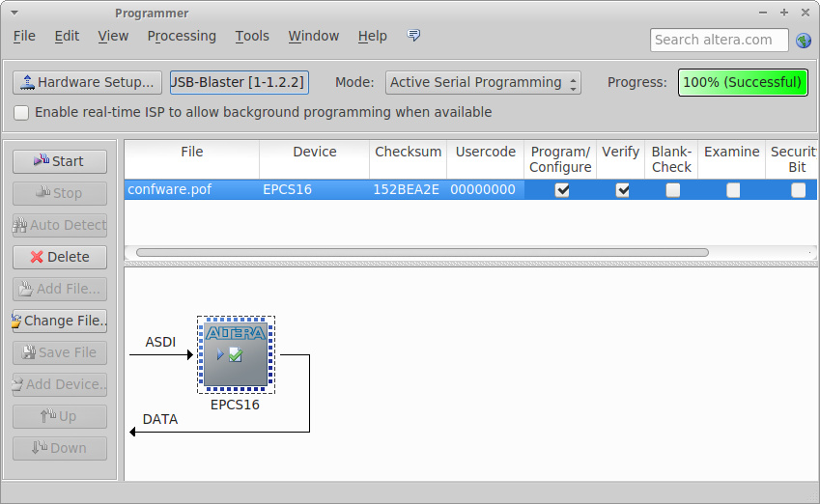Open the View menu
The height and width of the screenshot is (504, 820).
pyautogui.click(x=113, y=36)
